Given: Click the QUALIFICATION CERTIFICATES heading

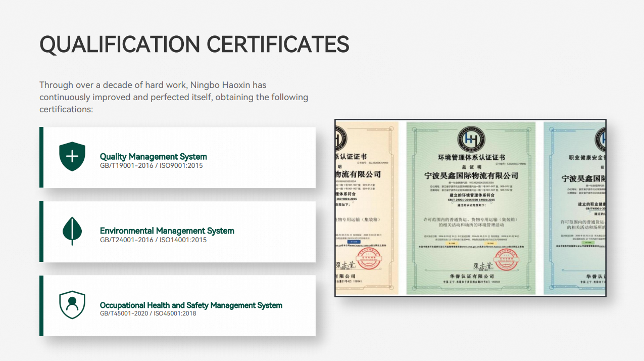Looking at the screenshot, I should click(194, 44).
